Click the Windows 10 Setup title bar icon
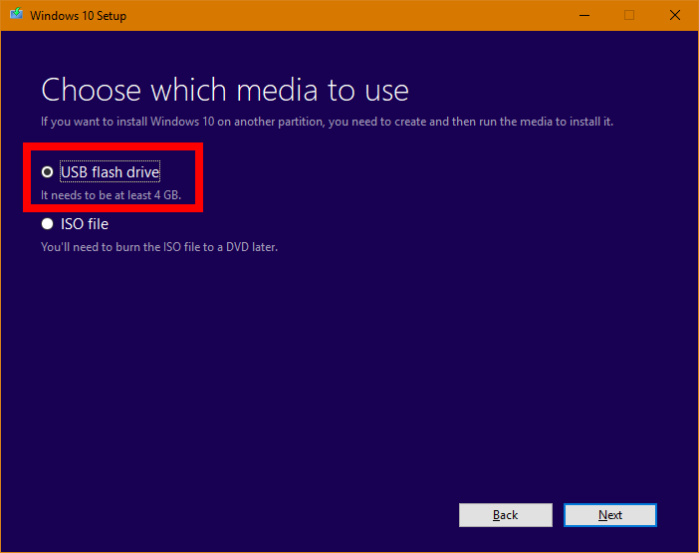The height and width of the screenshot is (553, 699). [x=14, y=16]
